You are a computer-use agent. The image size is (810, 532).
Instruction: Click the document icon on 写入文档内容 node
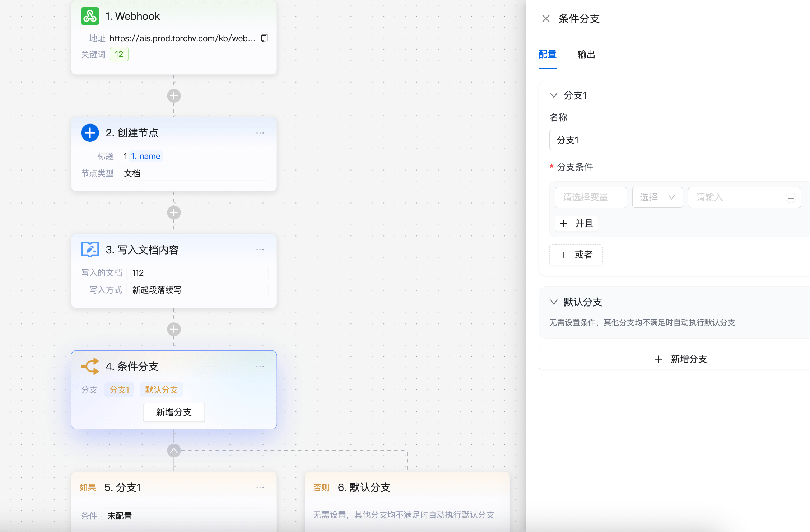[x=90, y=249]
